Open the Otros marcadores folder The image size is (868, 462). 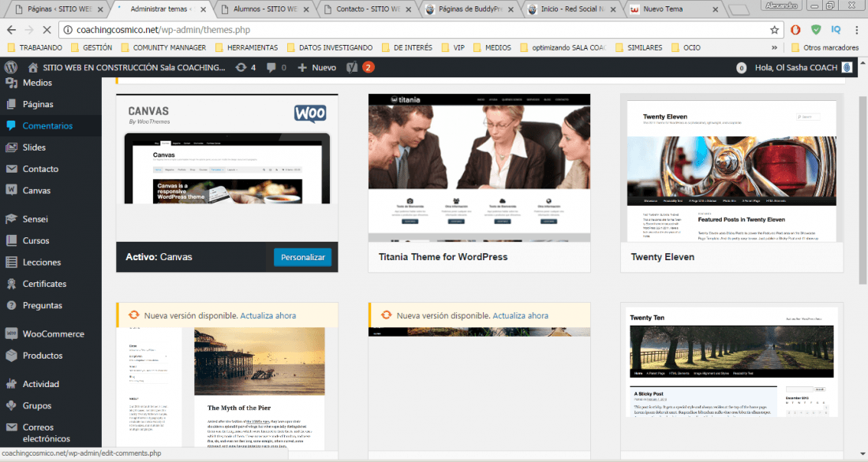[x=825, y=47]
